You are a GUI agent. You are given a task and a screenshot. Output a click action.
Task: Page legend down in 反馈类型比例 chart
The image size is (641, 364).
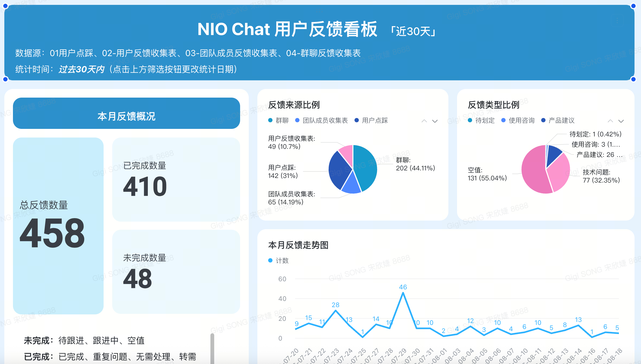coord(621,121)
